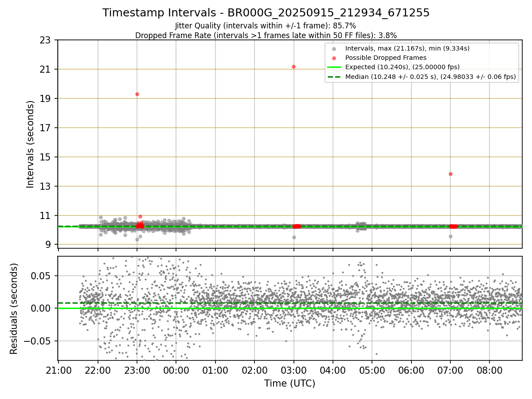Click the 'Time (UTC)' x-axis label
The width and height of the screenshot is (532, 399).
pyautogui.click(x=289, y=383)
